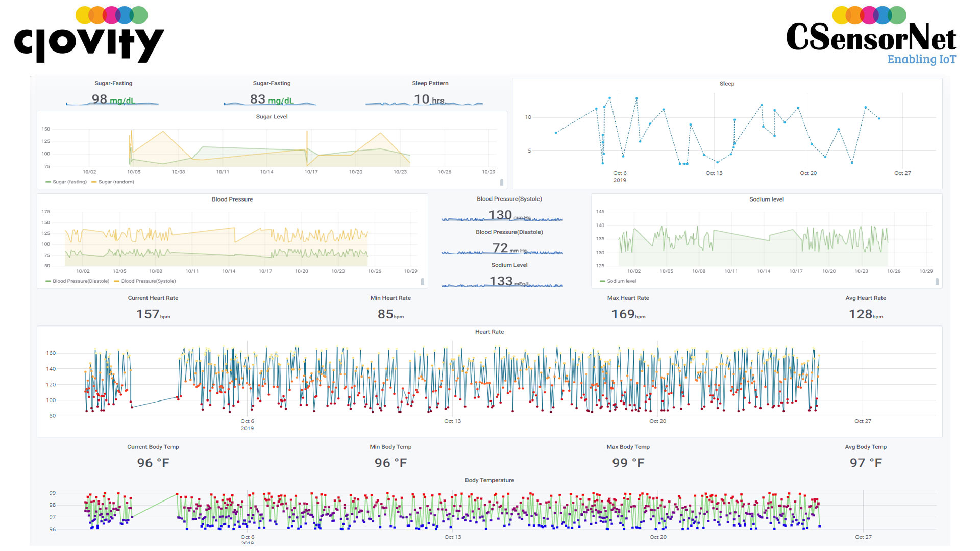Click the 99 °F max temperature
The height and width of the screenshot is (551, 980).
click(x=628, y=463)
